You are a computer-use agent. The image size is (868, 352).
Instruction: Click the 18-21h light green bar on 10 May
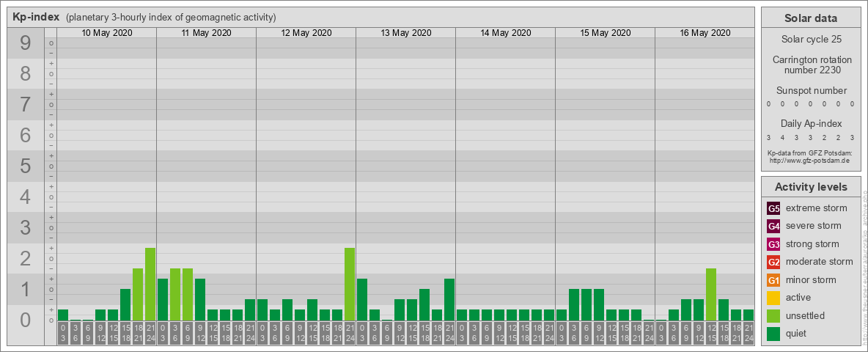(138, 295)
